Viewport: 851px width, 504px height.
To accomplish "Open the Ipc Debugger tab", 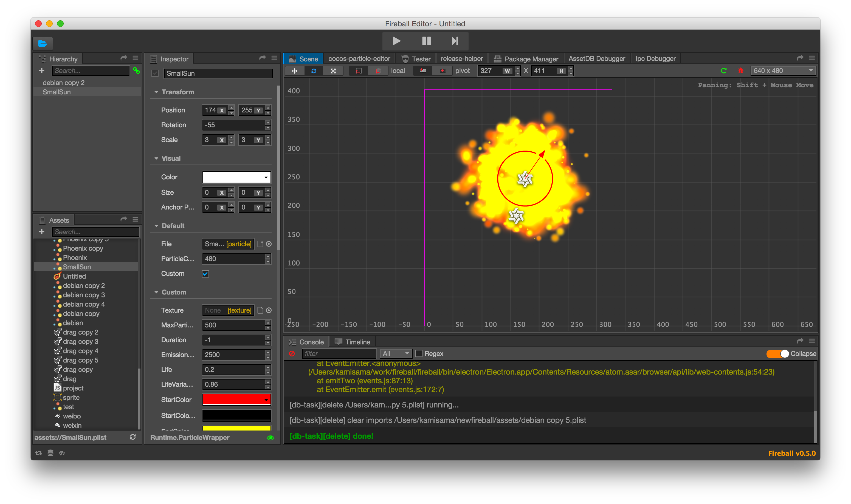I will point(655,59).
